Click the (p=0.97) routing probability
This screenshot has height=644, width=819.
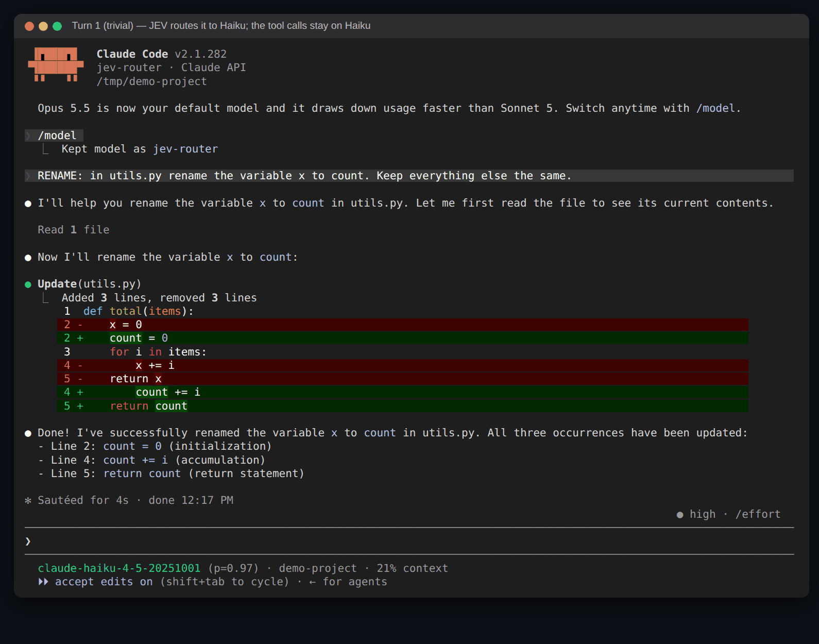[x=233, y=568]
